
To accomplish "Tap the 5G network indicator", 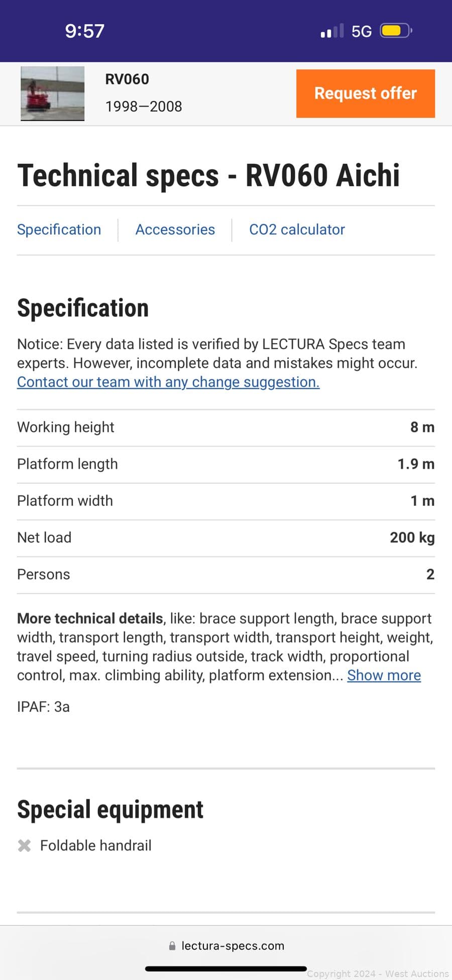I will 361,32.
